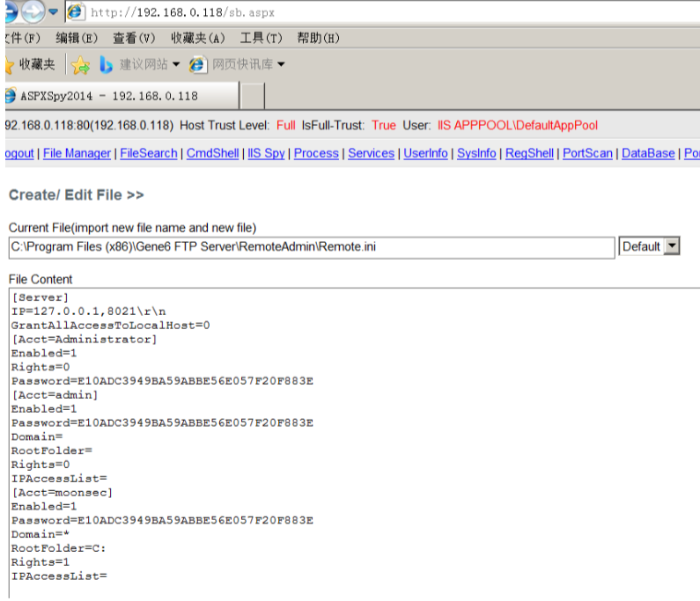Open the UserInfo link
The width and height of the screenshot is (700, 601).
425,153
